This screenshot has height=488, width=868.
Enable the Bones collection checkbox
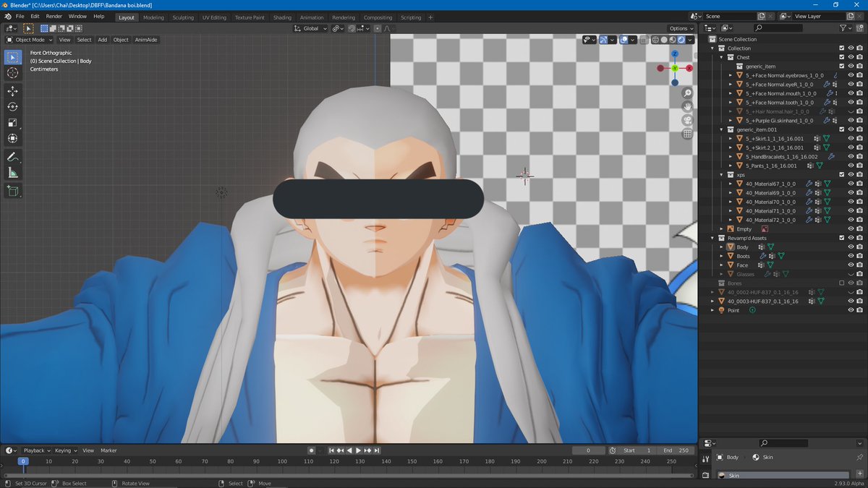point(841,283)
